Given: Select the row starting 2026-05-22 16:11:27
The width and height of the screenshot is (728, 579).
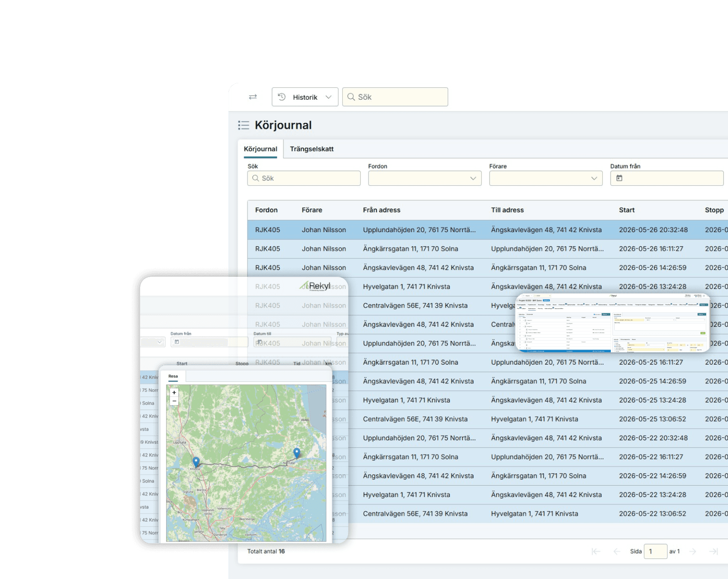Looking at the screenshot, I should click(488, 457).
